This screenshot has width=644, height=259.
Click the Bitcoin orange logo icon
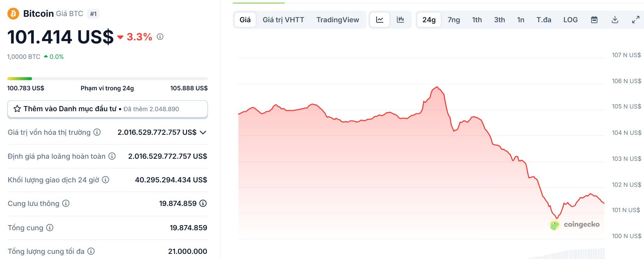(x=13, y=14)
